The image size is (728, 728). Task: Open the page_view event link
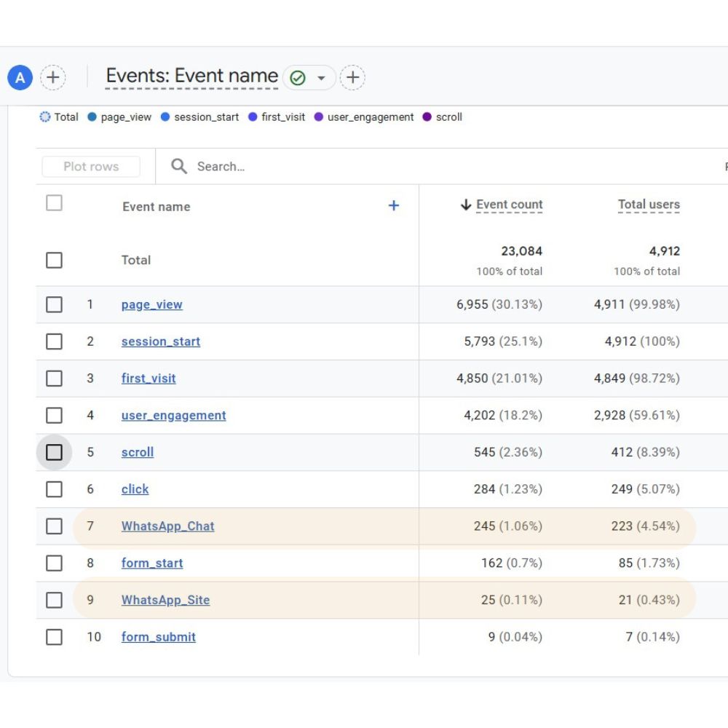coord(152,304)
